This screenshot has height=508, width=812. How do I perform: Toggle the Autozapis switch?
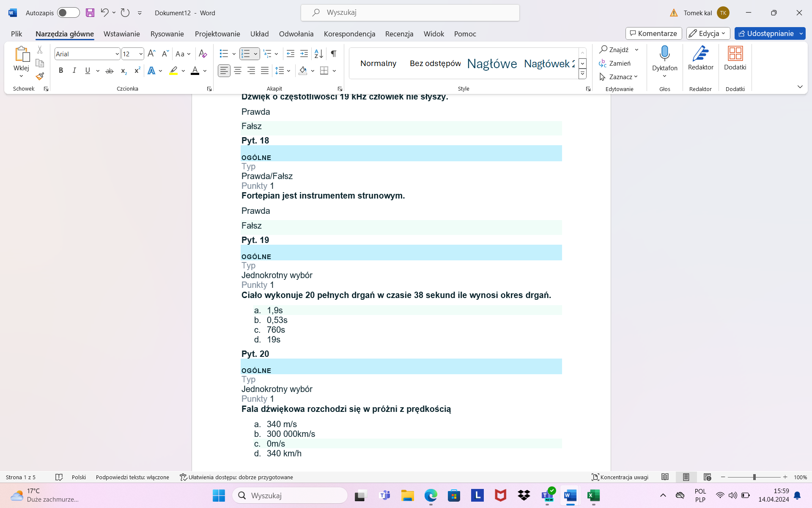tap(68, 13)
